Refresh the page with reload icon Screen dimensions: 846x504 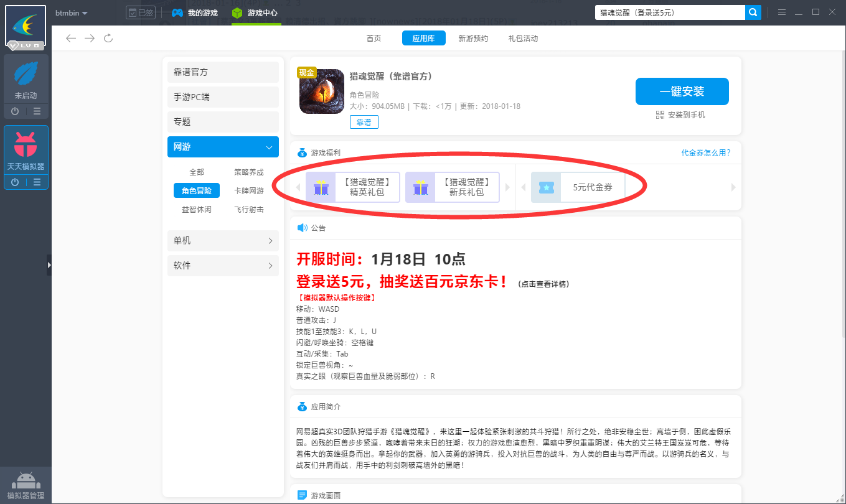pos(108,39)
